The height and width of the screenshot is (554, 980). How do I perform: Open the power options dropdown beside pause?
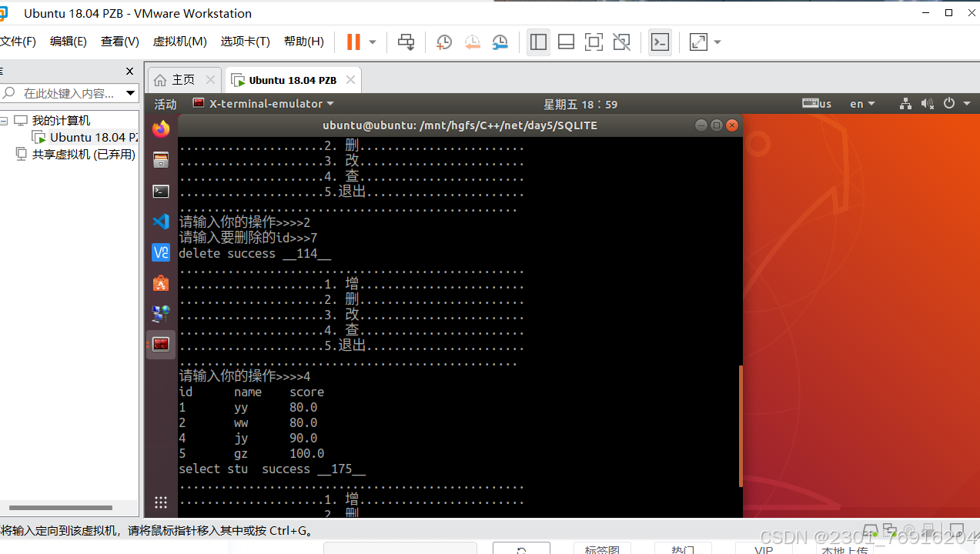tap(373, 42)
